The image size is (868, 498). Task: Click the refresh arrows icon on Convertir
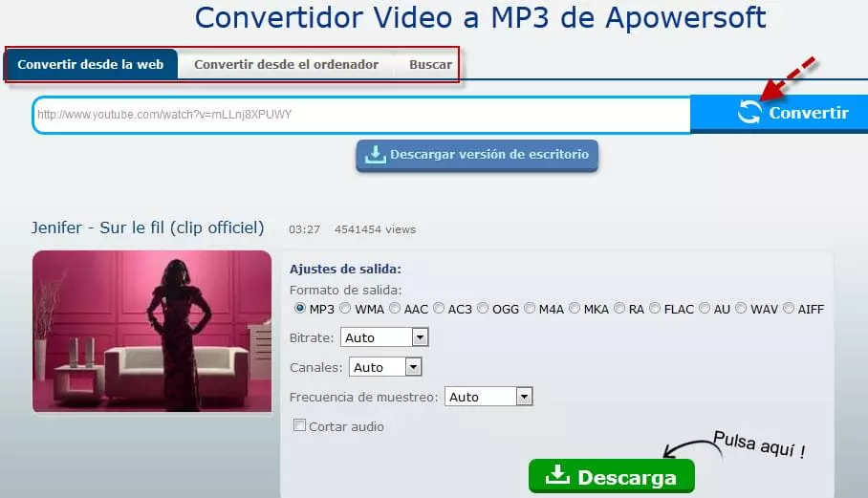(x=749, y=113)
